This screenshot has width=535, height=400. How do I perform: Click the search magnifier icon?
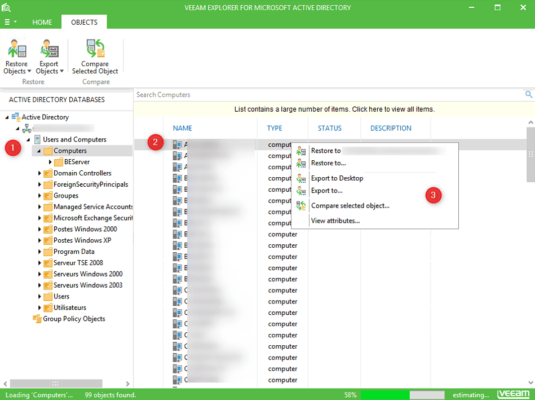(529, 95)
